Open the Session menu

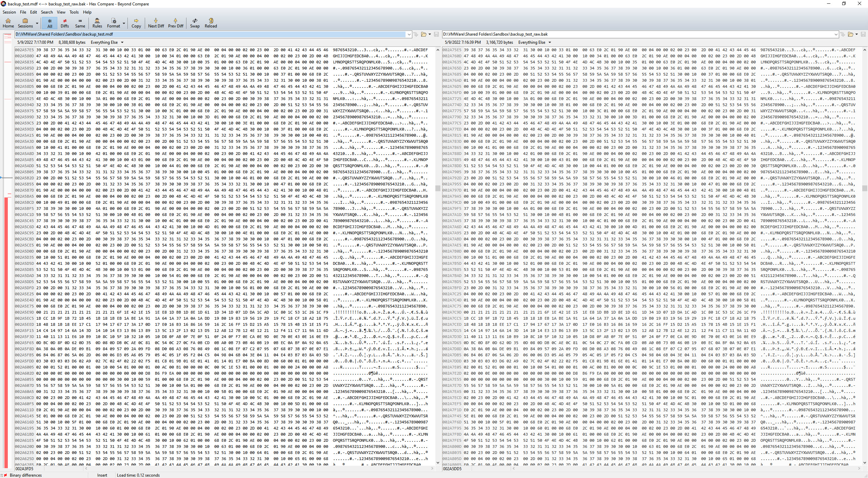(9, 12)
